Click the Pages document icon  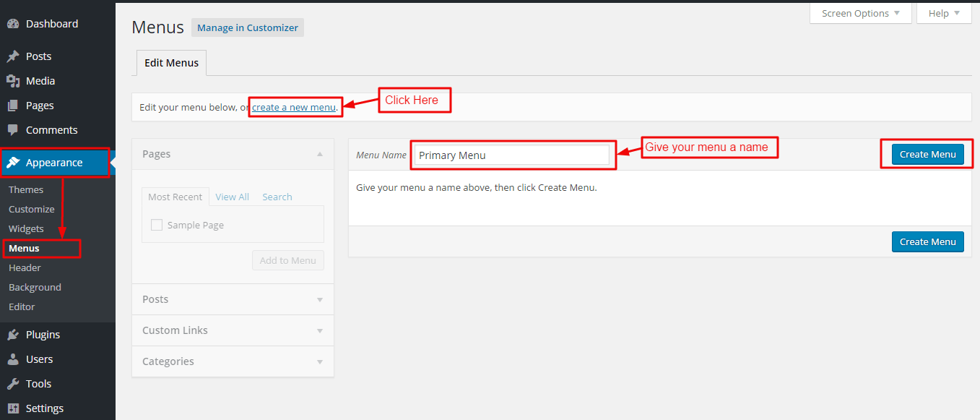tap(13, 106)
